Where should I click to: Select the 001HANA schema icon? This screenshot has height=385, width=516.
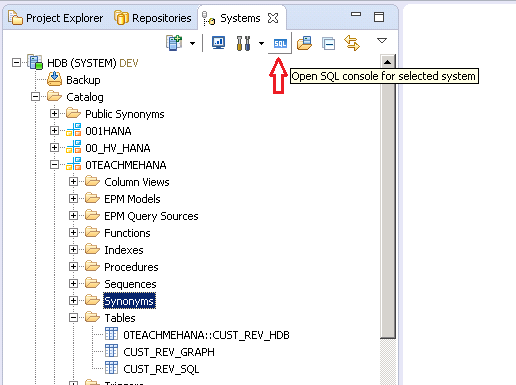(x=74, y=130)
